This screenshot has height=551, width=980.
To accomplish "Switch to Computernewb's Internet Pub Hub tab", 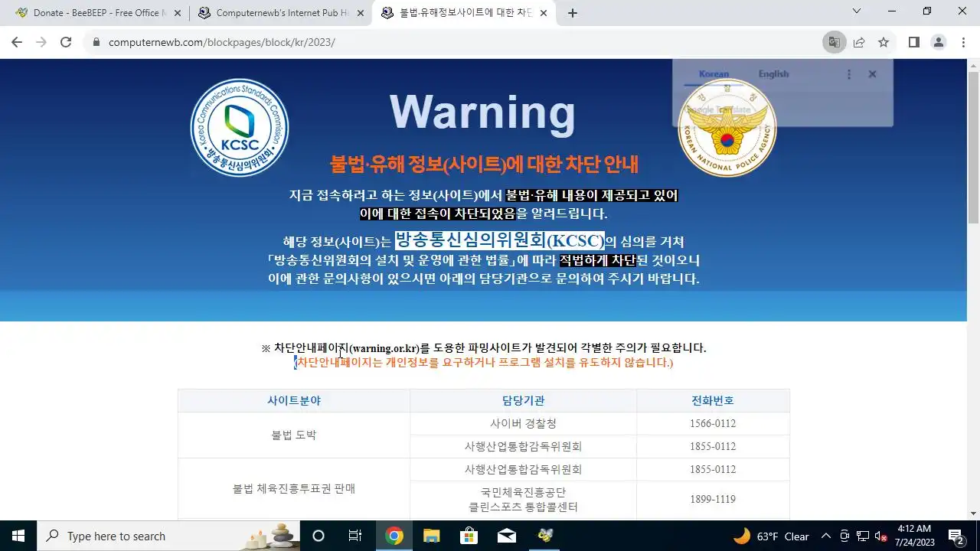I will pyautogui.click(x=280, y=13).
